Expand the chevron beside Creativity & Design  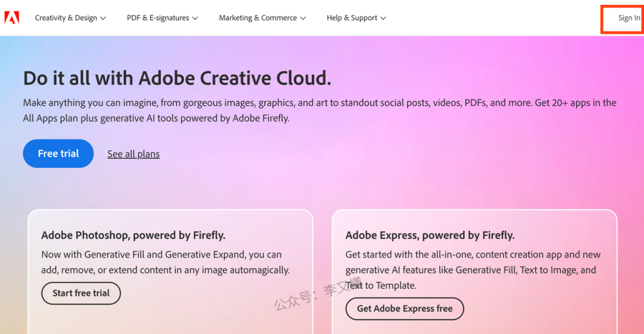coord(103,18)
